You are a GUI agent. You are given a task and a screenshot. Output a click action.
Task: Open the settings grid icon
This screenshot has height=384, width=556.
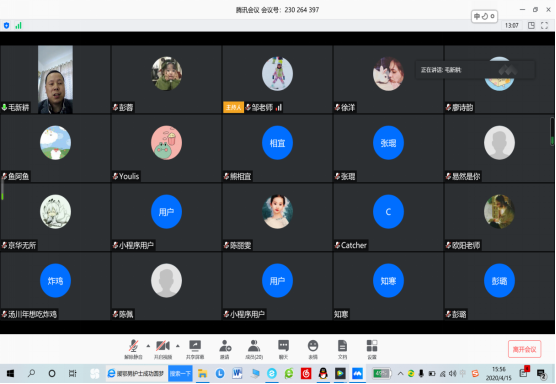tap(372, 349)
